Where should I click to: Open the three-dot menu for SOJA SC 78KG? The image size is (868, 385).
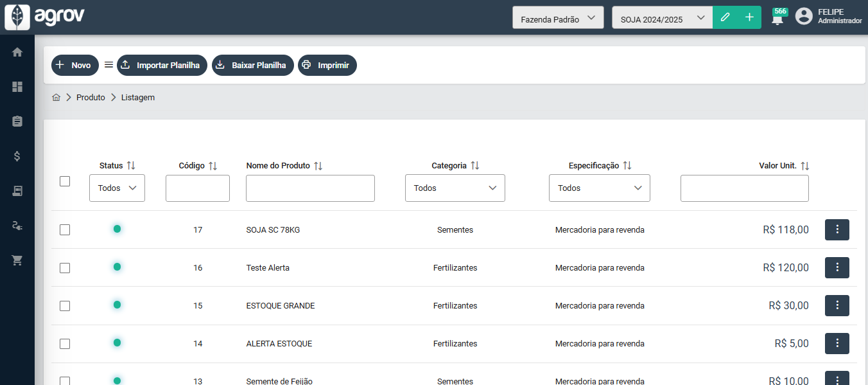click(x=837, y=229)
